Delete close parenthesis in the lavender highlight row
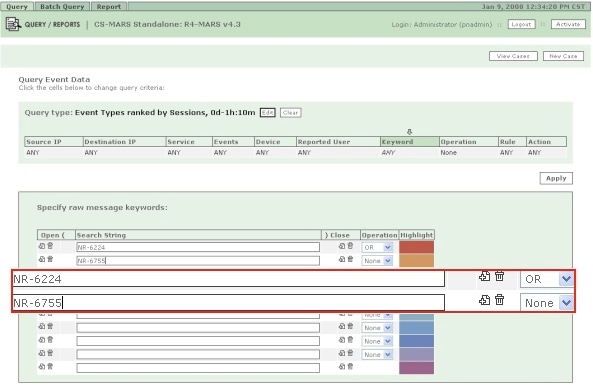 click(350, 353)
